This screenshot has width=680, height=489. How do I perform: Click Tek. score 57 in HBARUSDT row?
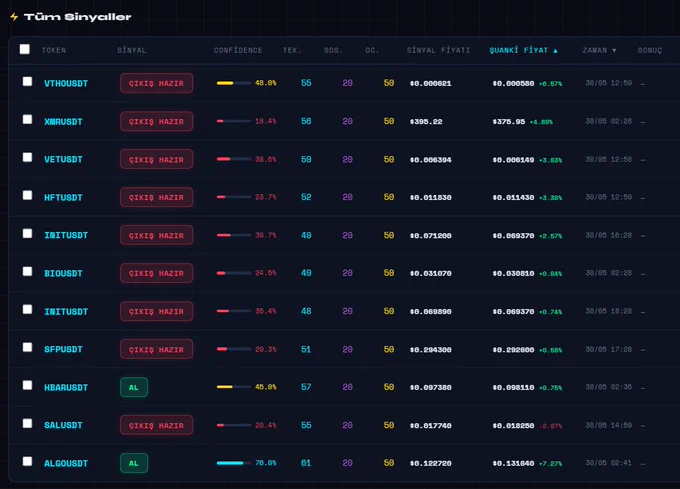(x=306, y=387)
